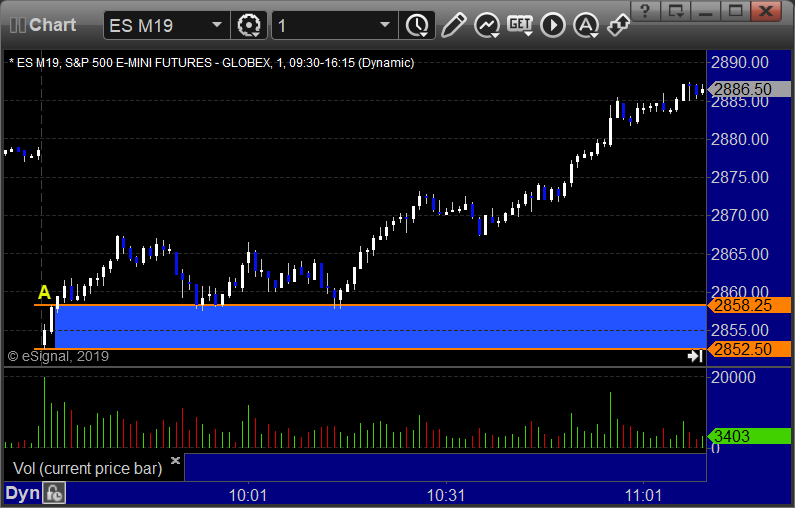Click the chart title ES M19 description text

[211, 63]
